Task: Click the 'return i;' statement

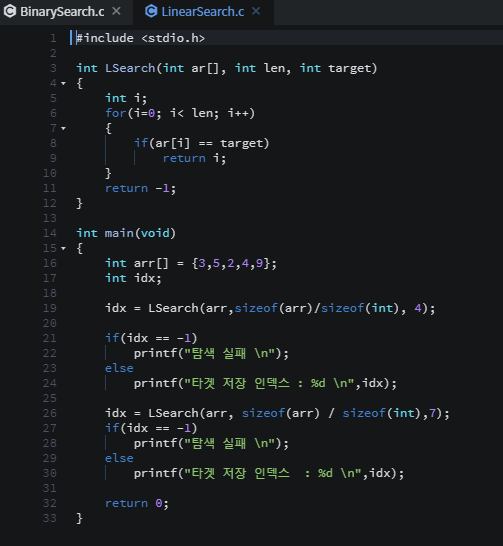Action: coord(194,158)
